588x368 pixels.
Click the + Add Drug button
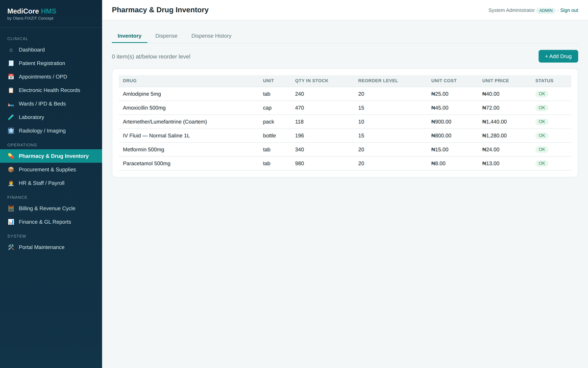point(558,56)
